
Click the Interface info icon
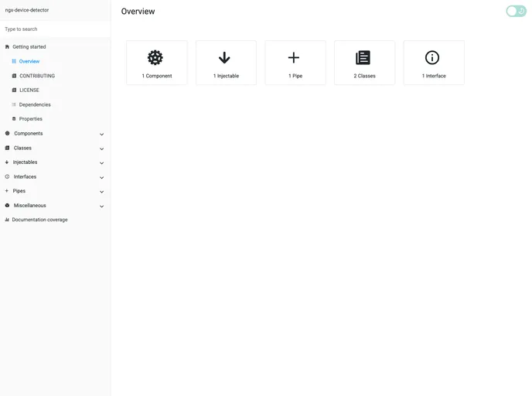click(x=432, y=58)
